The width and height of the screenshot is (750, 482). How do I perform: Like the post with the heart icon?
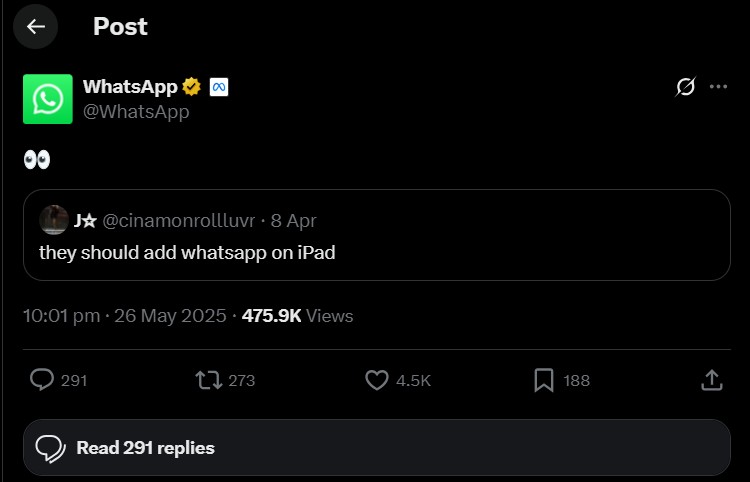pyautogui.click(x=376, y=380)
